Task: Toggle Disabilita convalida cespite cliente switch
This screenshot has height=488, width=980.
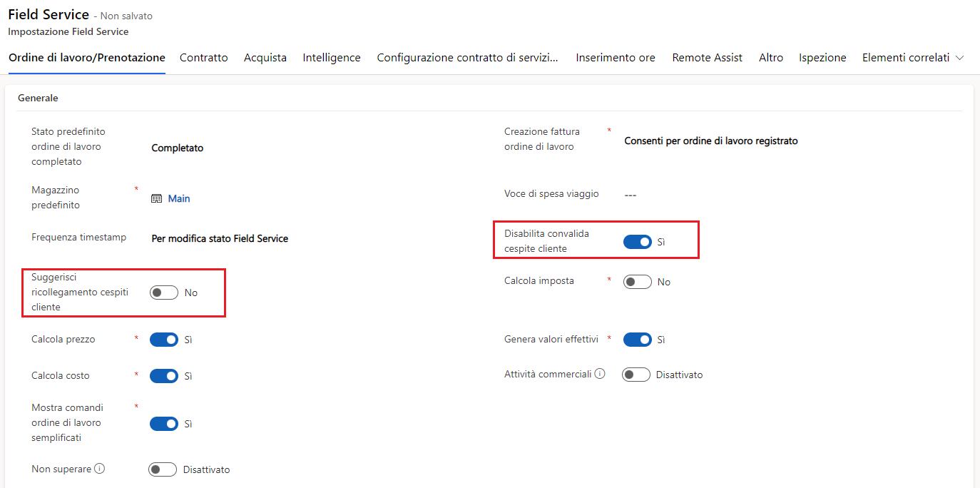Action: 638,242
